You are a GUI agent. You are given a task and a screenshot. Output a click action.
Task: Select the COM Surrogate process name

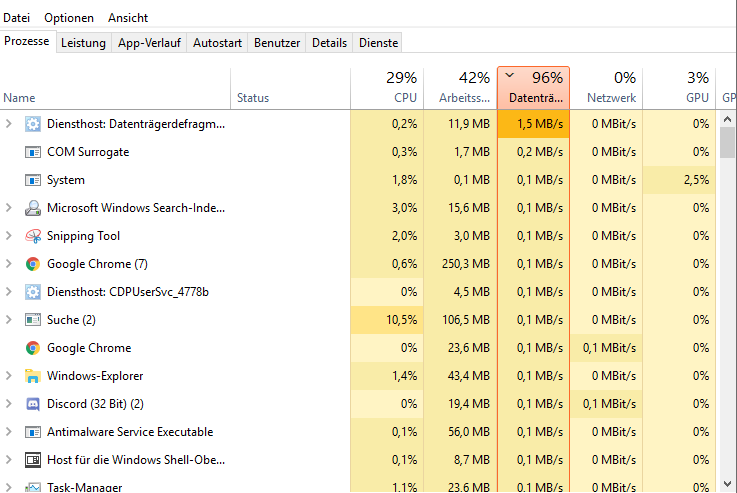point(88,152)
